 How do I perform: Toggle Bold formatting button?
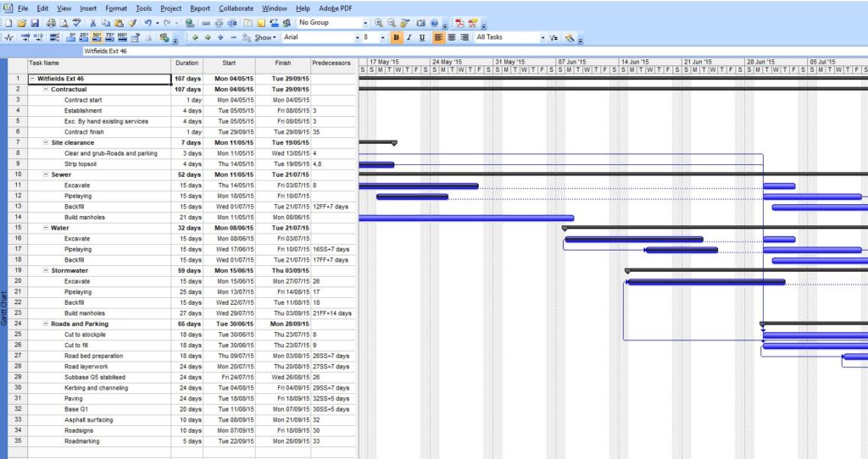(397, 37)
